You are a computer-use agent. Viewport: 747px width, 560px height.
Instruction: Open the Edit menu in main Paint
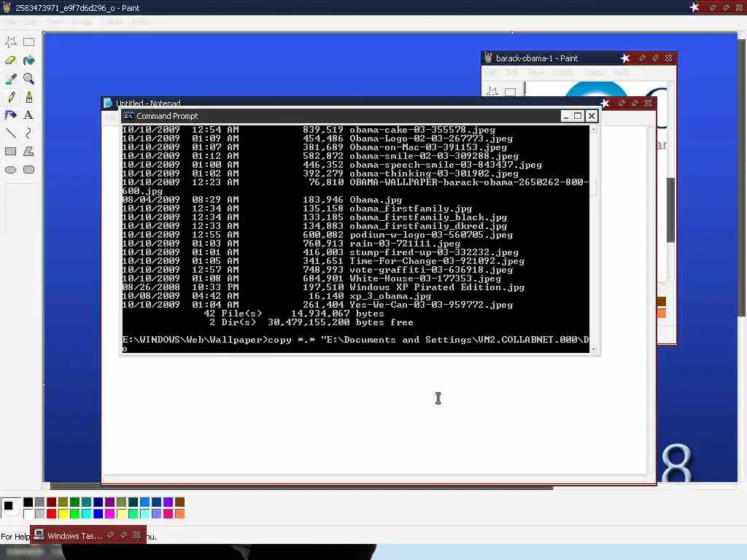click(31, 22)
